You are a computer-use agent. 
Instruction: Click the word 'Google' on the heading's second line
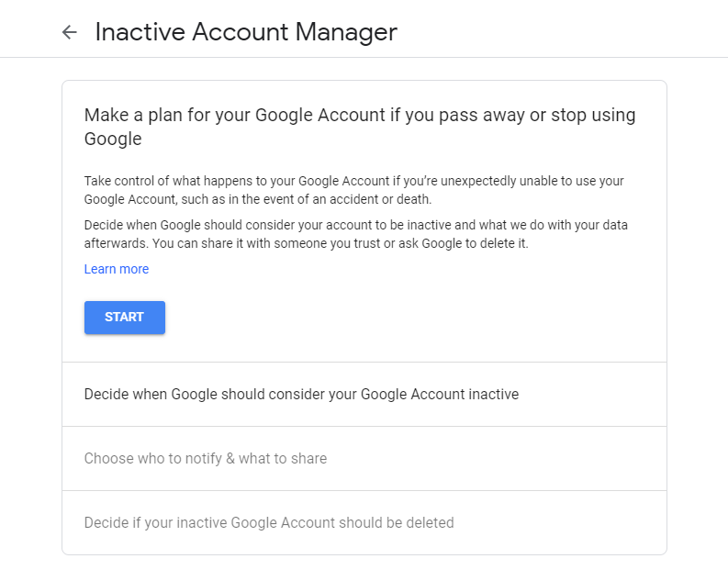point(113,139)
